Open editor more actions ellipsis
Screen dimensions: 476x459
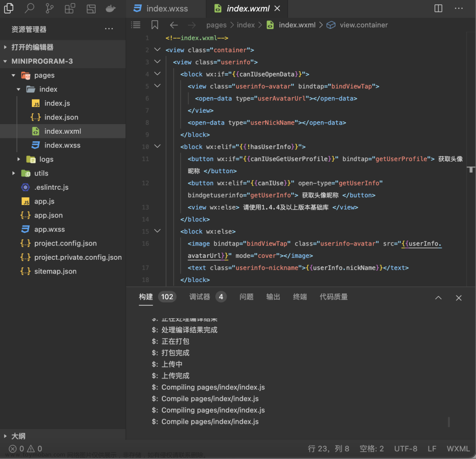tap(458, 8)
